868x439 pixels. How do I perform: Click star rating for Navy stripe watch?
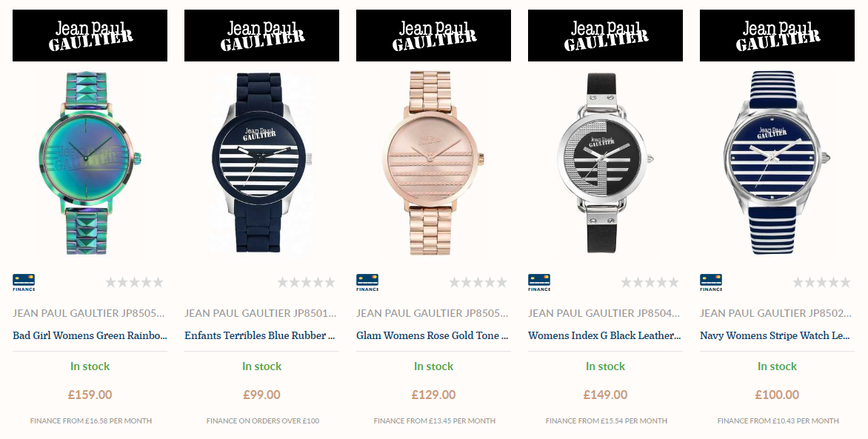(x=821, y=283)
